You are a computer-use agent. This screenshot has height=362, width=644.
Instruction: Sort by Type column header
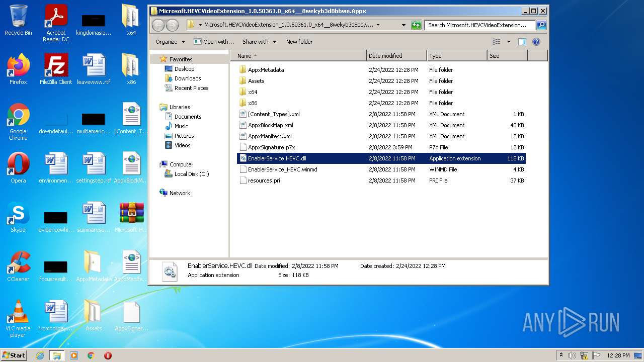coord(457,56)
